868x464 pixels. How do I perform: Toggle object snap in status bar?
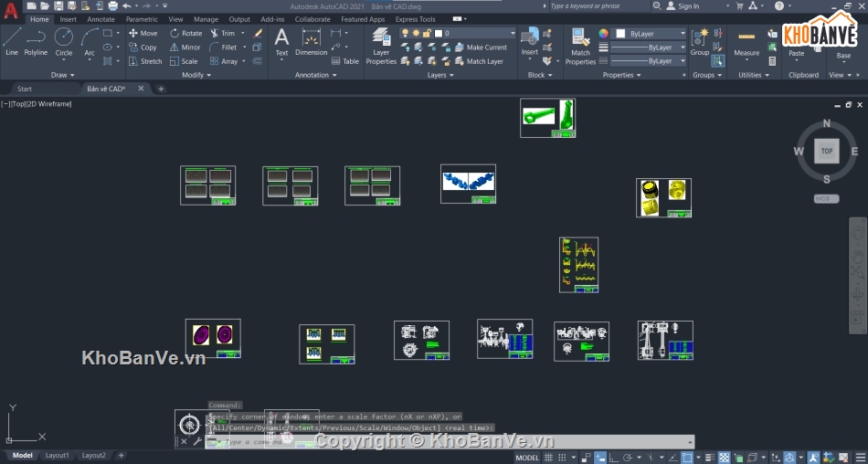coord(687,458)
